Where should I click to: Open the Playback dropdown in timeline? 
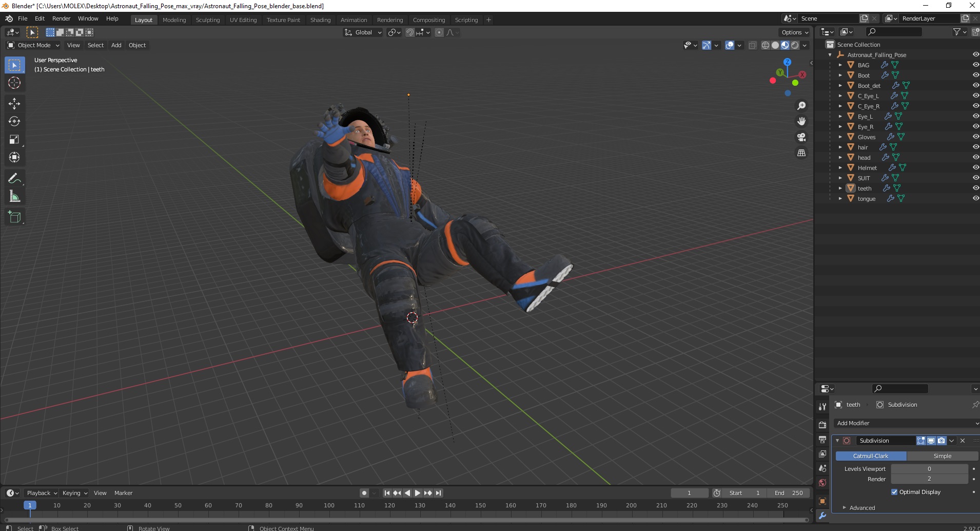pos(42,493)
